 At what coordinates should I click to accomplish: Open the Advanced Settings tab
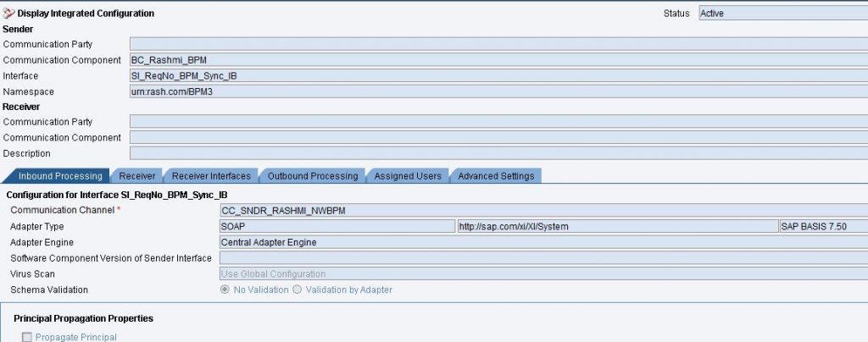(496, 176)
